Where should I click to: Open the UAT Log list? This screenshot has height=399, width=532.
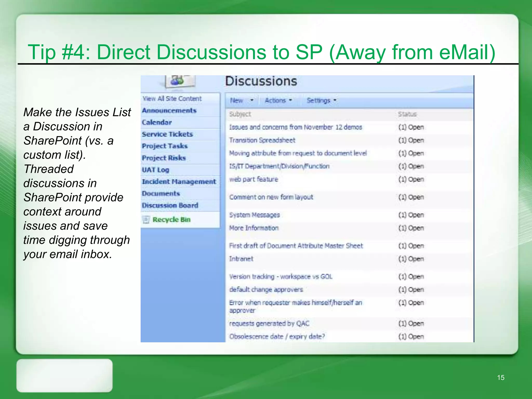coord(155,170)
